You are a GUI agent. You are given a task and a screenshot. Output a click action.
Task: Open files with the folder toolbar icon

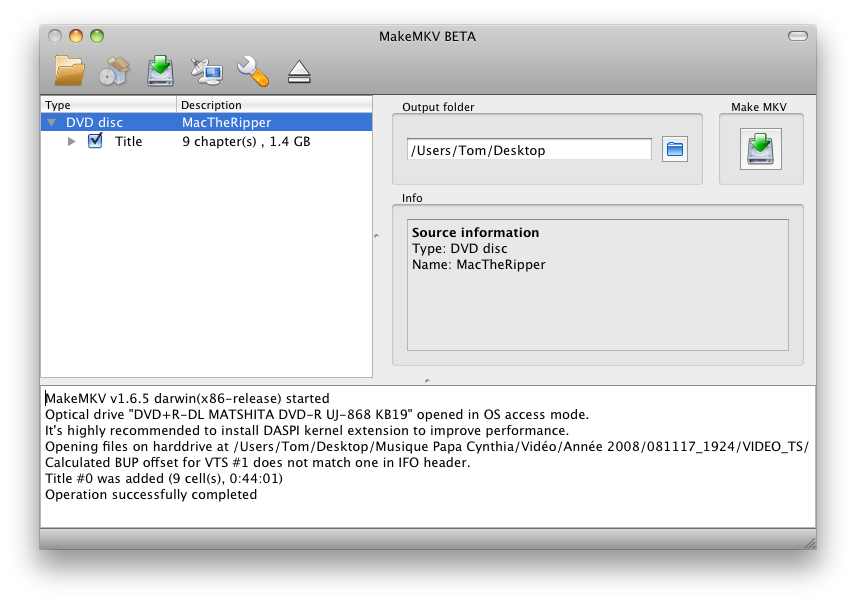[69, 71]
